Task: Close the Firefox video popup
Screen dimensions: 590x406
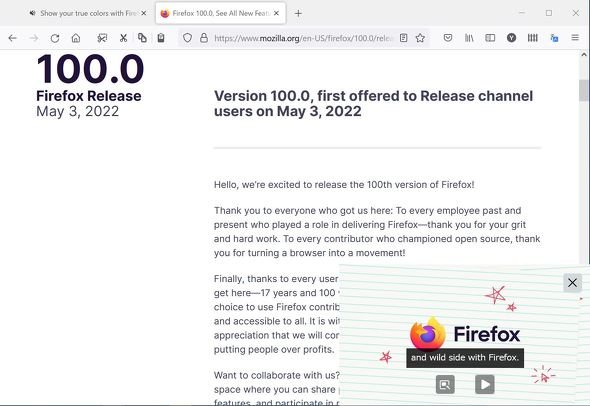Action: (x=572, y=283)
